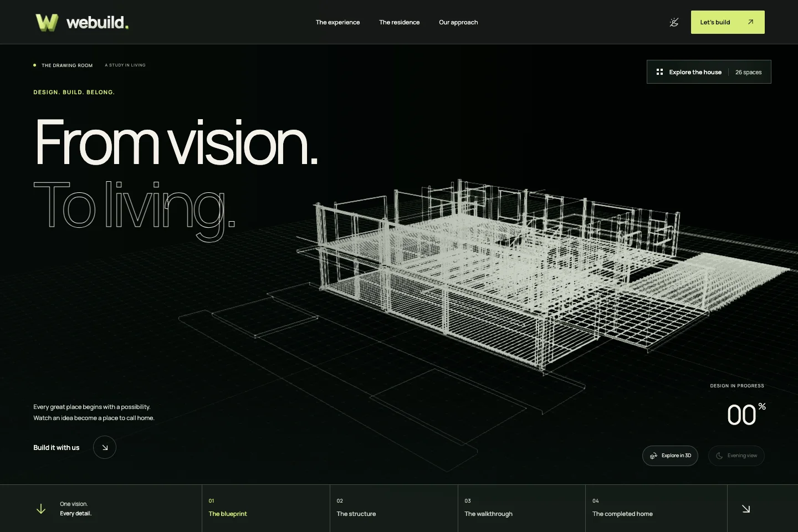This screenshot has height=532, width=798.
Task: Click the bottom-right diagonal arrow icon
Action: pyautogui.click(x=746, y=509)
